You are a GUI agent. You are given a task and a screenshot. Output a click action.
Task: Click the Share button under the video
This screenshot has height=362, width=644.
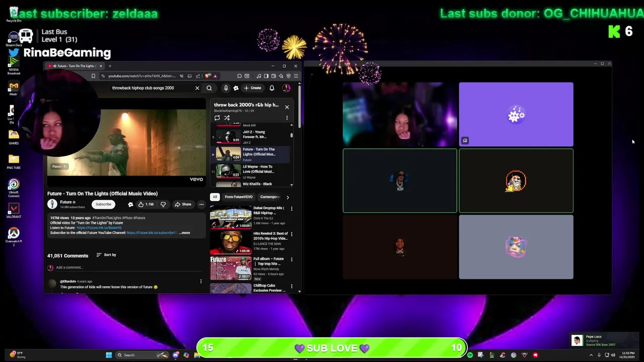[183, 204]
